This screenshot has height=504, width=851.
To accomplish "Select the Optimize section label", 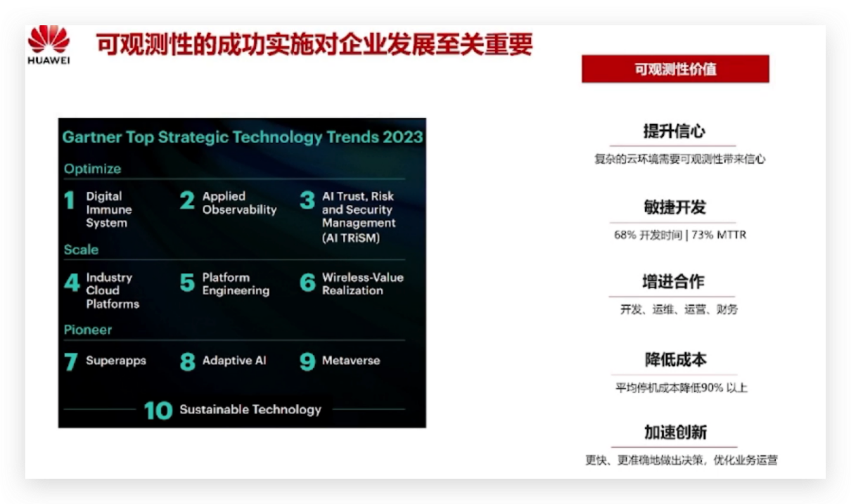I will point(92,169).
